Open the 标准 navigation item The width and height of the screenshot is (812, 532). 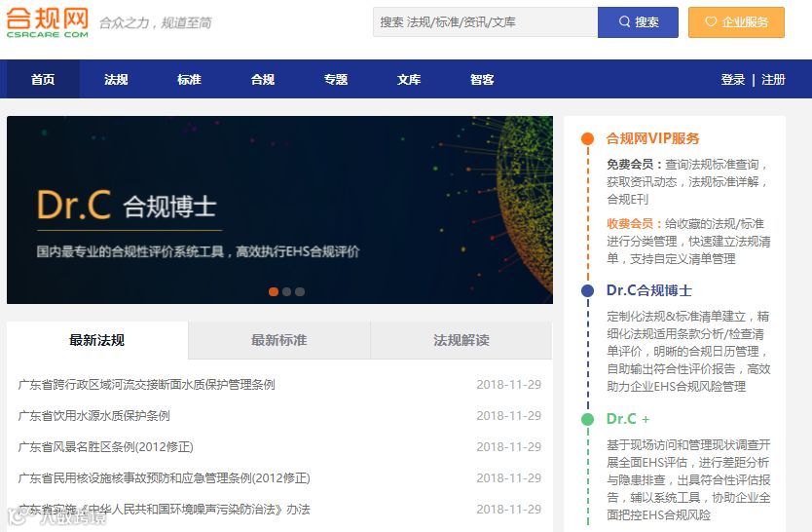(189, 79)
